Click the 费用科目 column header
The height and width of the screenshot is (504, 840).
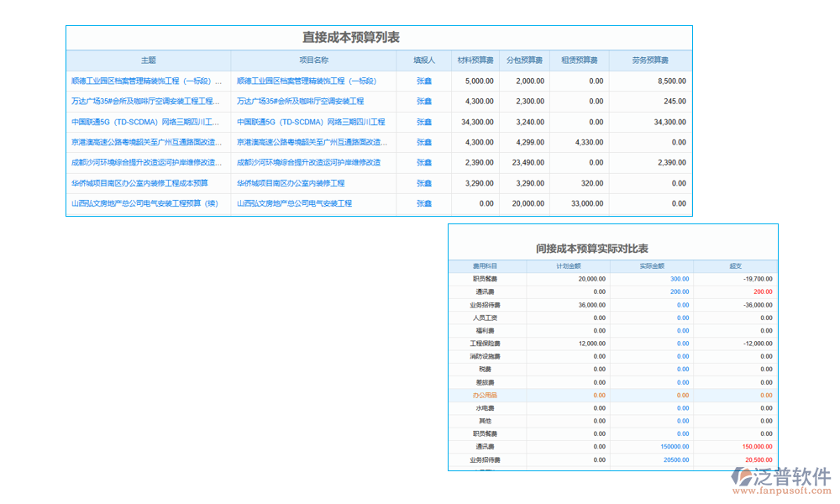coord(486,266)
